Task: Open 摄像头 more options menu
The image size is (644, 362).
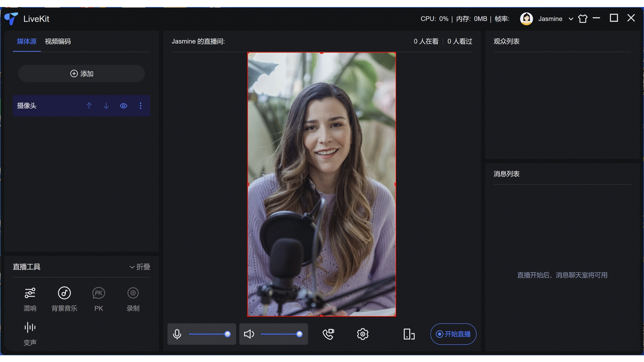Action: click(x=141, y=106)
